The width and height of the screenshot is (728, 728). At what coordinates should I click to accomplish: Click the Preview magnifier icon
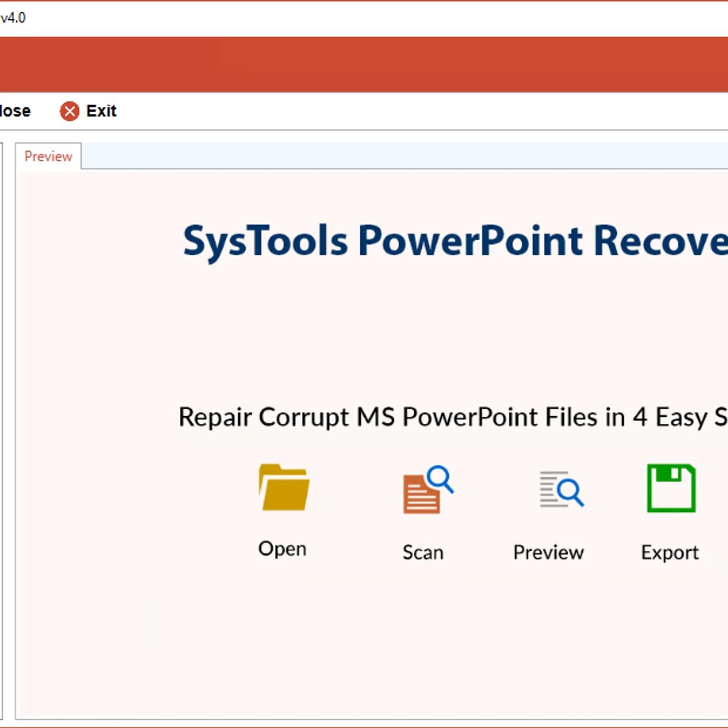point(562,489)
